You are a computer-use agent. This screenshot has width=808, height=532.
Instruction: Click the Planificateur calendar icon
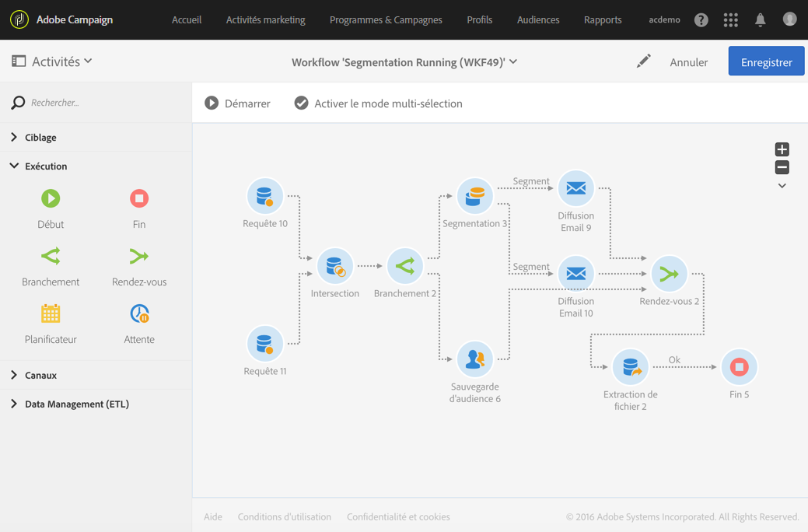tap(51, 314)
